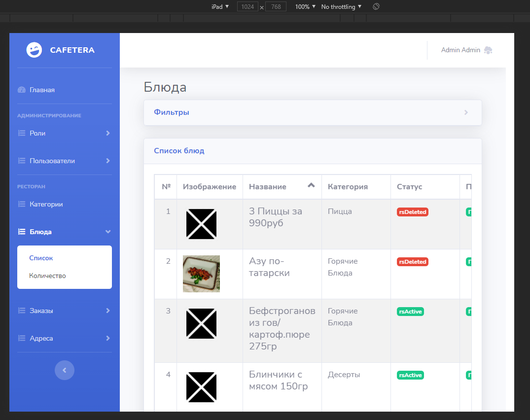
Task: Expand the Роли submenu chevron
Action: click(107, 133)
